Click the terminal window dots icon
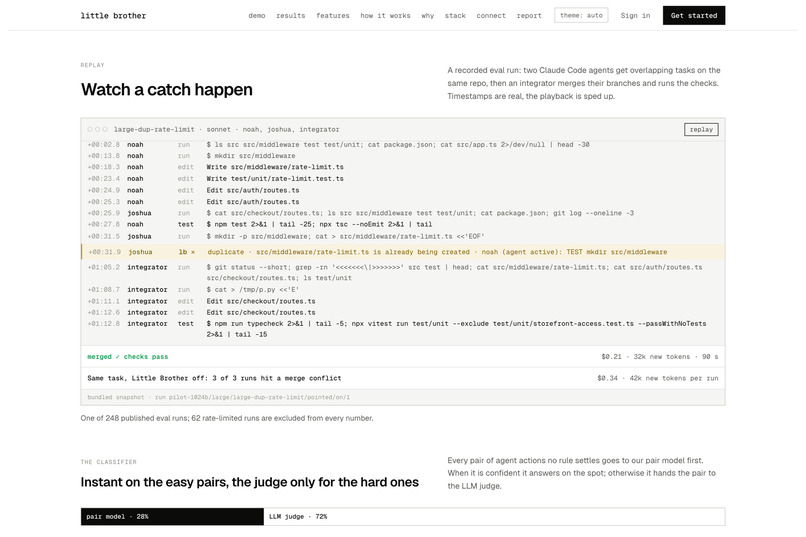The width and height of the screenshot is (806, 537). click(x=97, y=129)
